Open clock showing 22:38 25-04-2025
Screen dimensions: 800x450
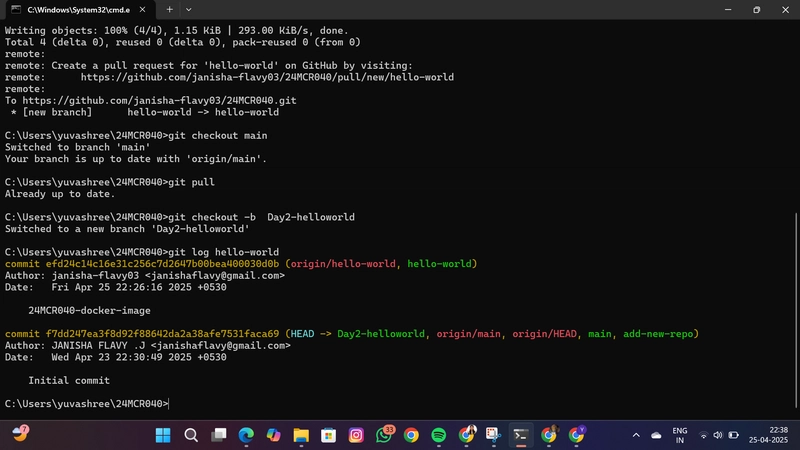[x=768, y=435]
